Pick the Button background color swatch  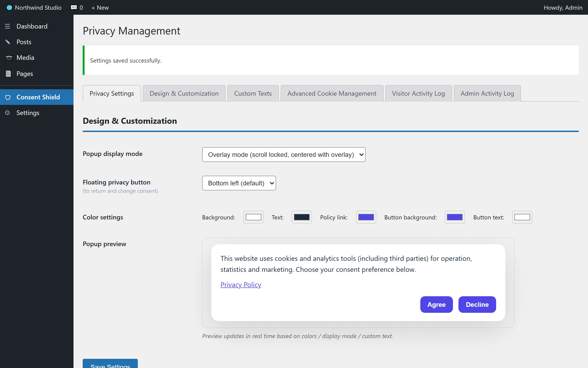click(455, 217)
